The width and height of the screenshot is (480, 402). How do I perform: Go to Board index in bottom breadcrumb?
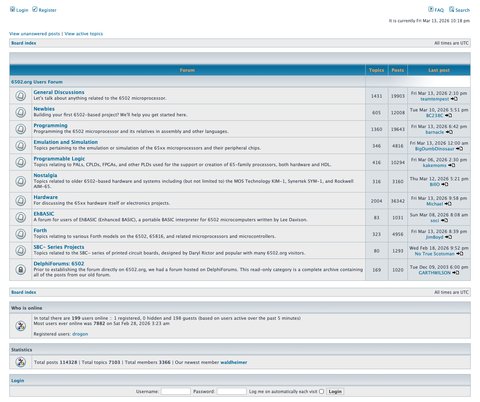click(x=24, y=292)
